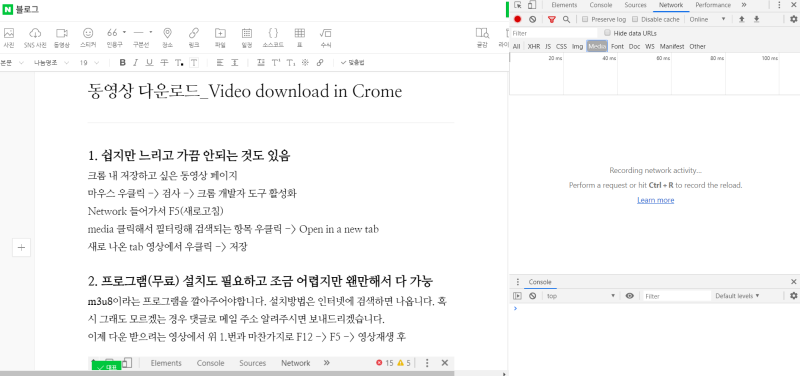Expand the 인용구 style arrow

[124, 32]
